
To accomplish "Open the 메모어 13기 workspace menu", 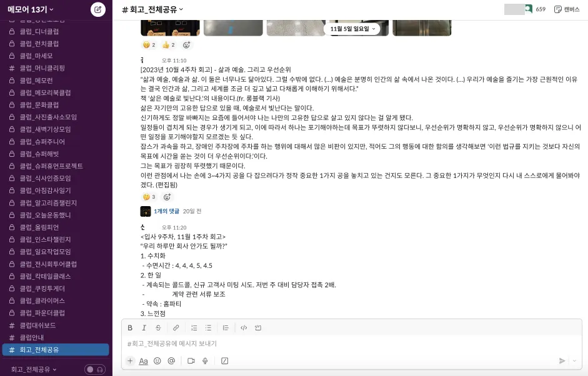I will (x=31, y=10).
